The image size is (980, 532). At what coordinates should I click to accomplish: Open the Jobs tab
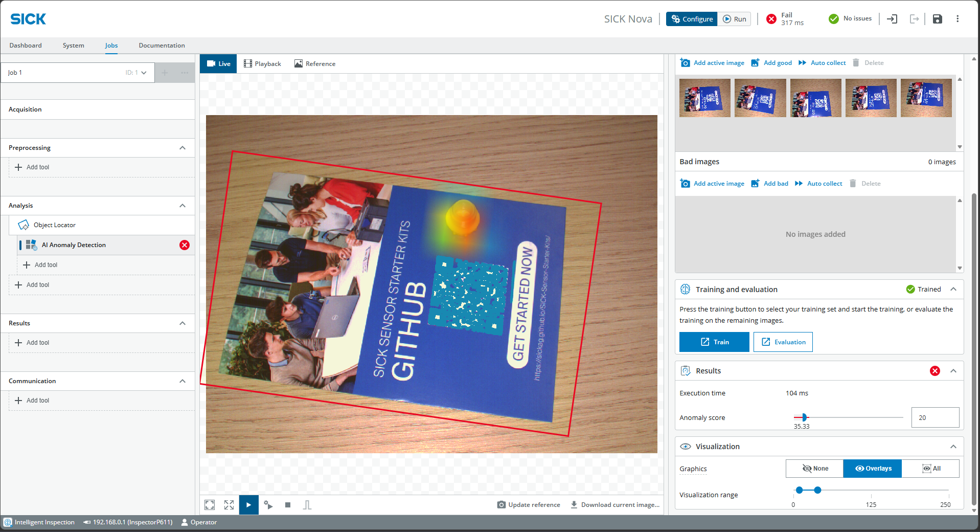[x=111, y=46]
